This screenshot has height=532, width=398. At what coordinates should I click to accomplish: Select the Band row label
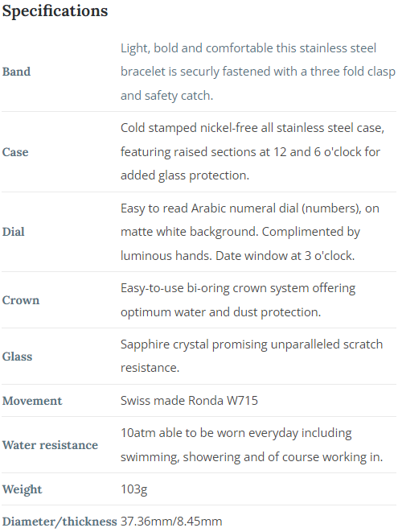[x=16, y=72]
